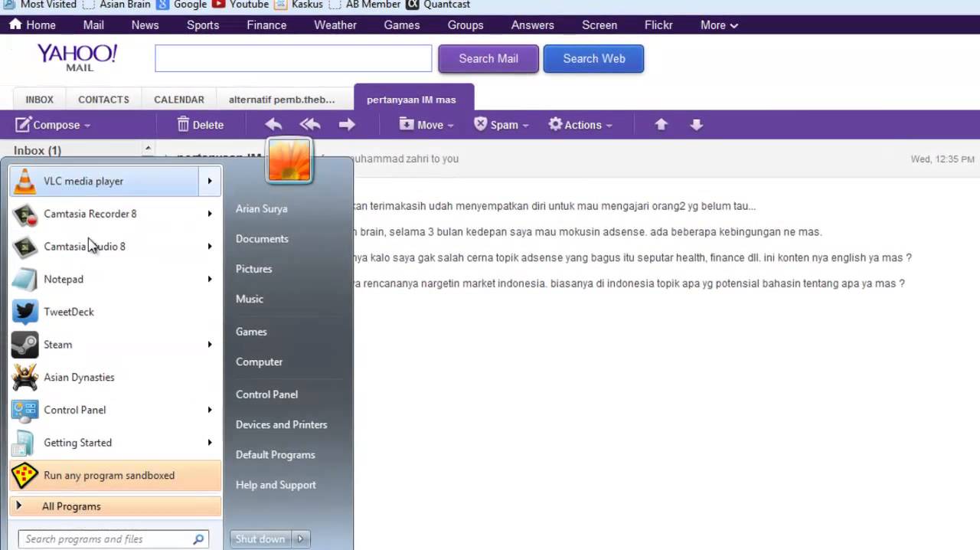
Task: Click the Yahoo search input field
Action: pos(293,58)
